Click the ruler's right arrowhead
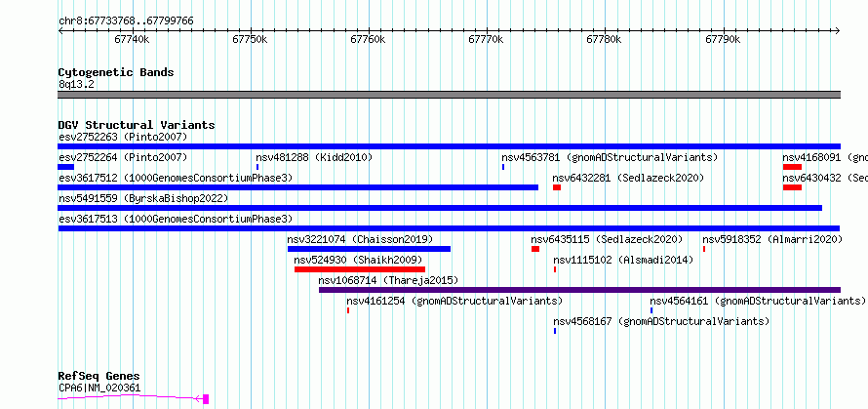 [x=838, y=30]
